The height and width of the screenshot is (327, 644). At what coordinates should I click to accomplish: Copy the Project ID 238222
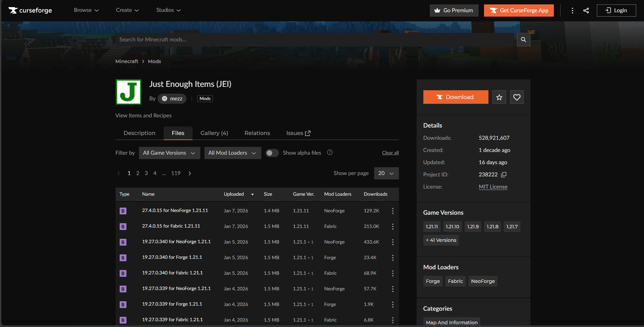[x=504, y=175]
